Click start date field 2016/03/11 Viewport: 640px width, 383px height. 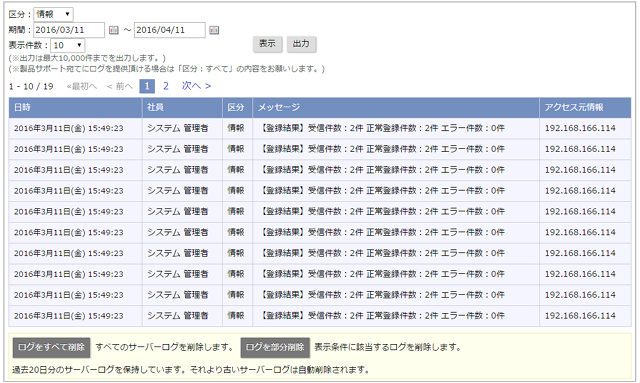click(69, 30)
